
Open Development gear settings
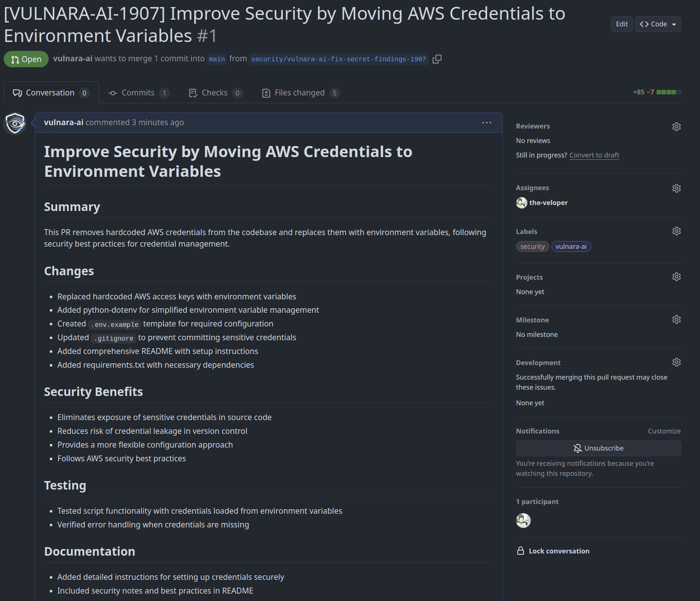pyautogui.click(x=676, y=363)
